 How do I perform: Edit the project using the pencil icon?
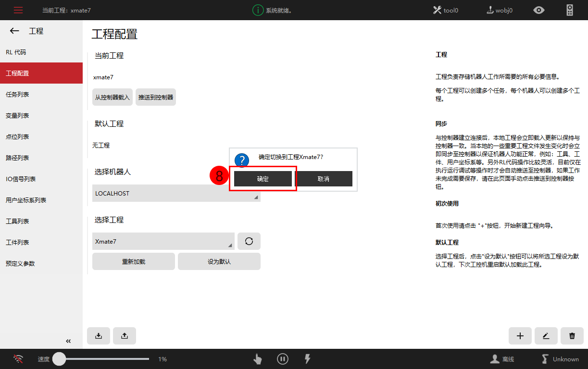coord(546,336)
